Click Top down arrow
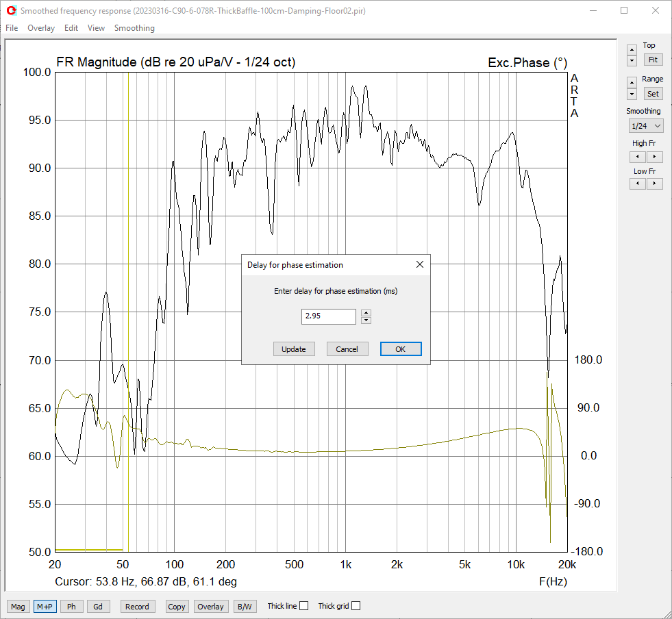 [x=632, y=60]
